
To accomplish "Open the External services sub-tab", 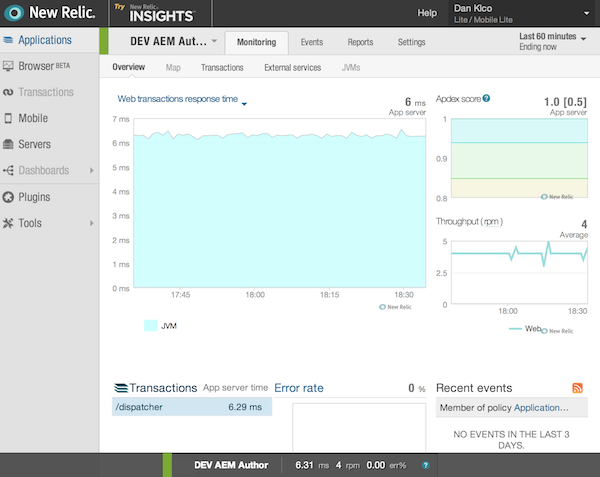I will pos(292,68).
